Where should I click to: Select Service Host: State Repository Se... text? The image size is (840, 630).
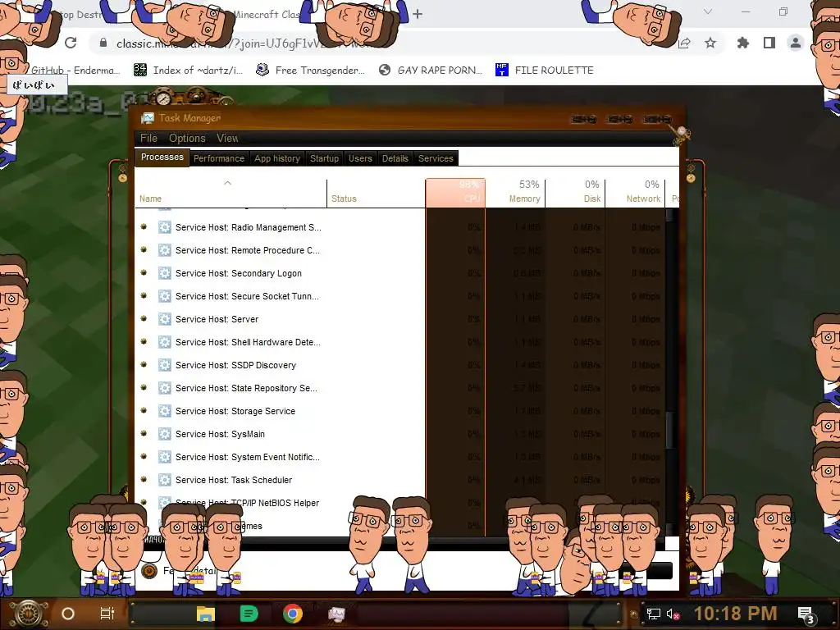[246, 388]
